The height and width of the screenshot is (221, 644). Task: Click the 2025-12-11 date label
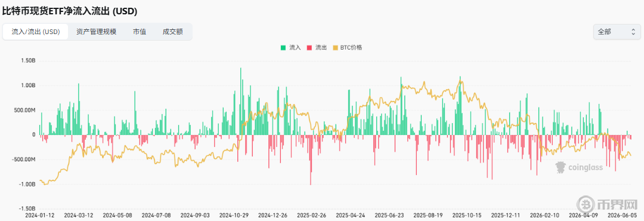[x=505, y=215]
